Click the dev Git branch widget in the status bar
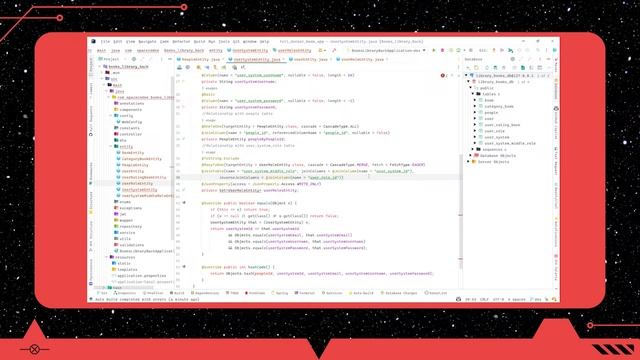 (535, 299)
